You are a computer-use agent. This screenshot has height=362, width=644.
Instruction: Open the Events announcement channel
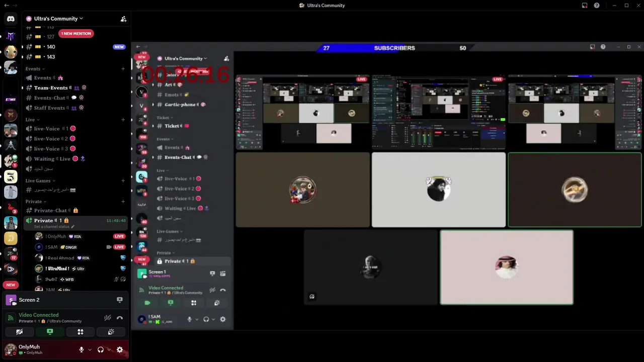[75, 78]
